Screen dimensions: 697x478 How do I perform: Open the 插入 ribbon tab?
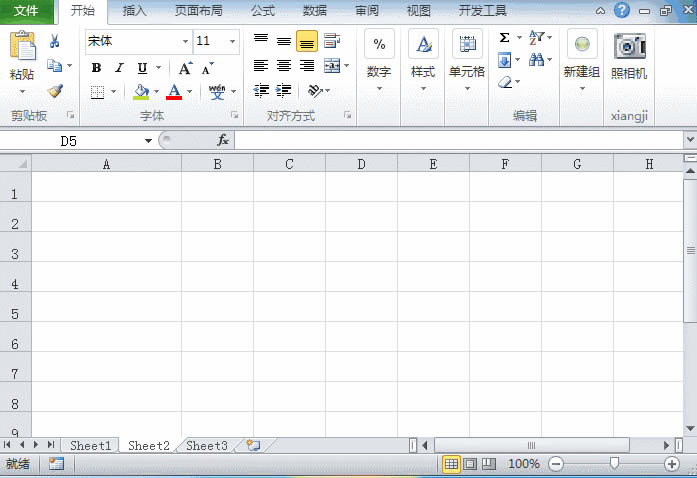134,11
